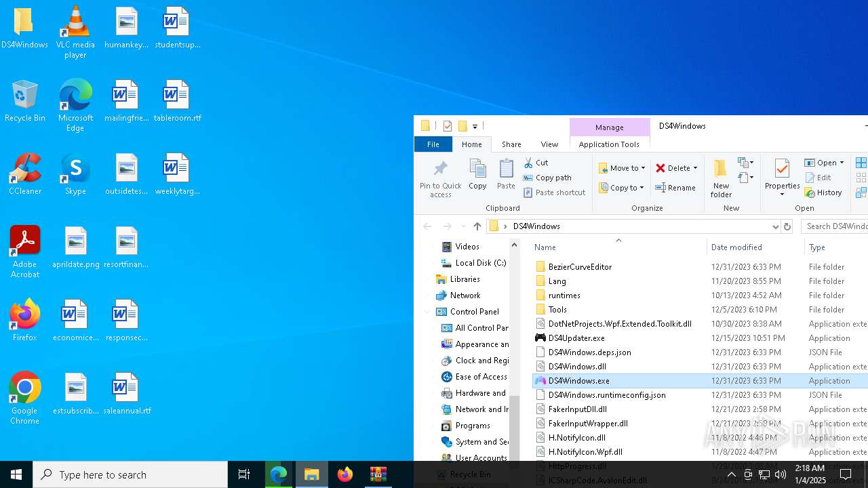Open the Firefox desktop shortcut

[x=24, y=321]
